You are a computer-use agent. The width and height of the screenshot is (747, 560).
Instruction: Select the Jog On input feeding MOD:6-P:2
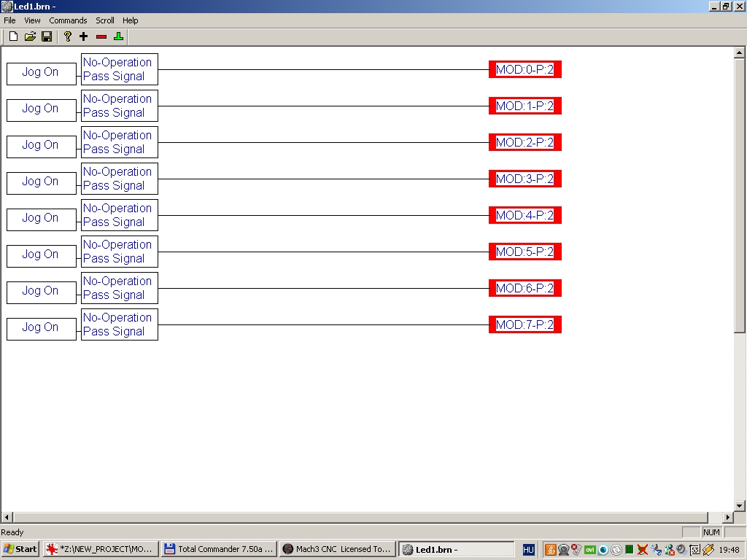(x=42, y=292)
